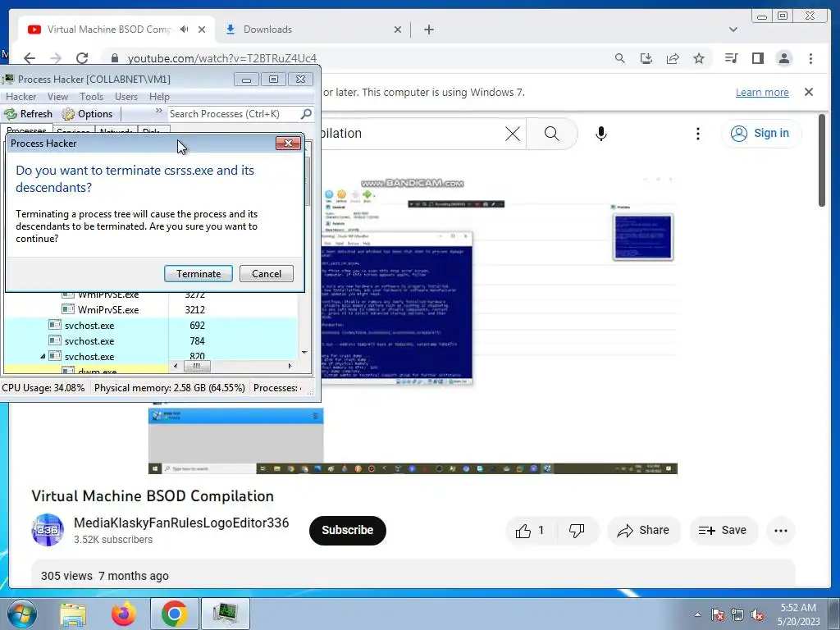Screen dimensions: 840x630
Task: Cancel the csrss.exe termination dialog
Action: pos(267,274)
